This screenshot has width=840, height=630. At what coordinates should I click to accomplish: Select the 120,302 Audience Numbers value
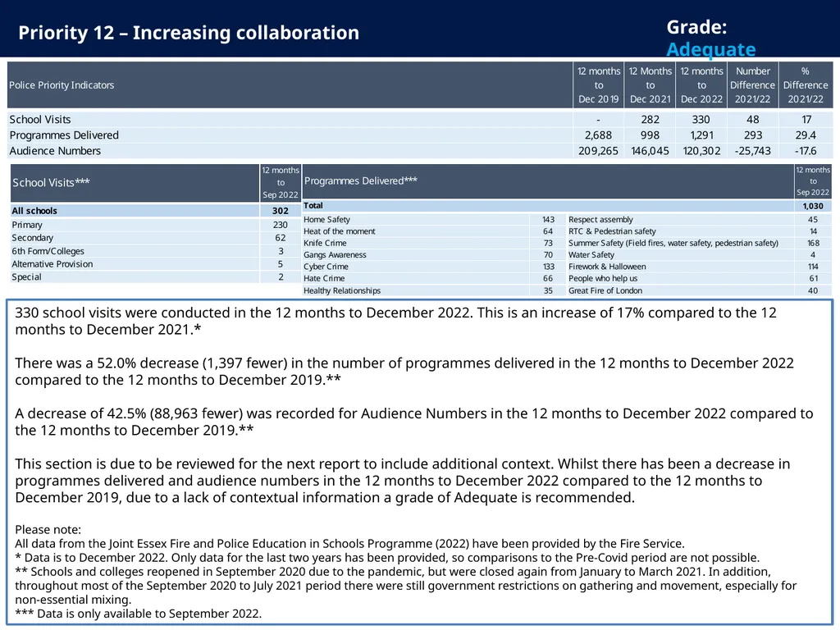(701, 151)
